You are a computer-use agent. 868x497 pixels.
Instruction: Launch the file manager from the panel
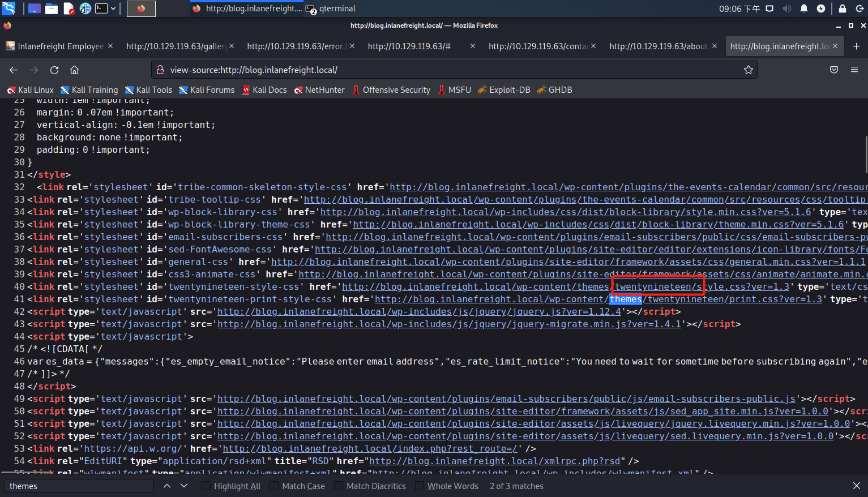click(52, 8)
